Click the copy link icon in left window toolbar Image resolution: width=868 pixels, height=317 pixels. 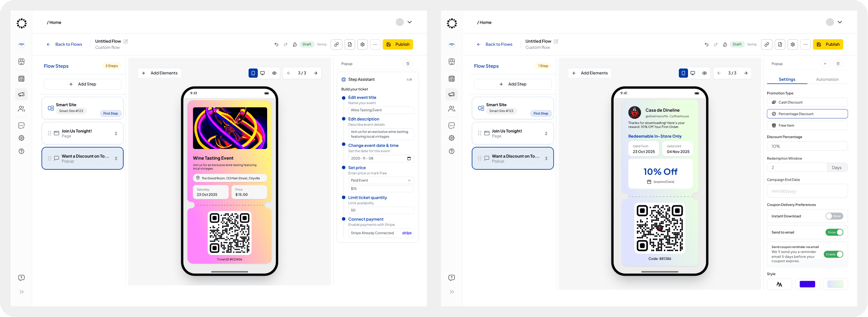[x=337, y=44]
